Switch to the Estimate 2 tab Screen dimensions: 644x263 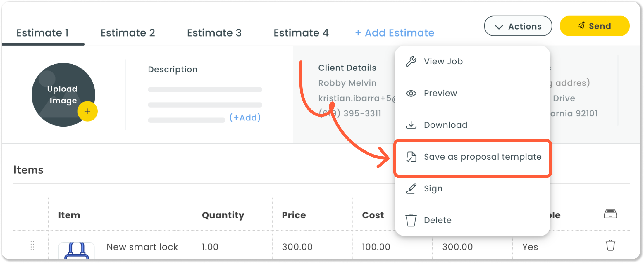128,33
